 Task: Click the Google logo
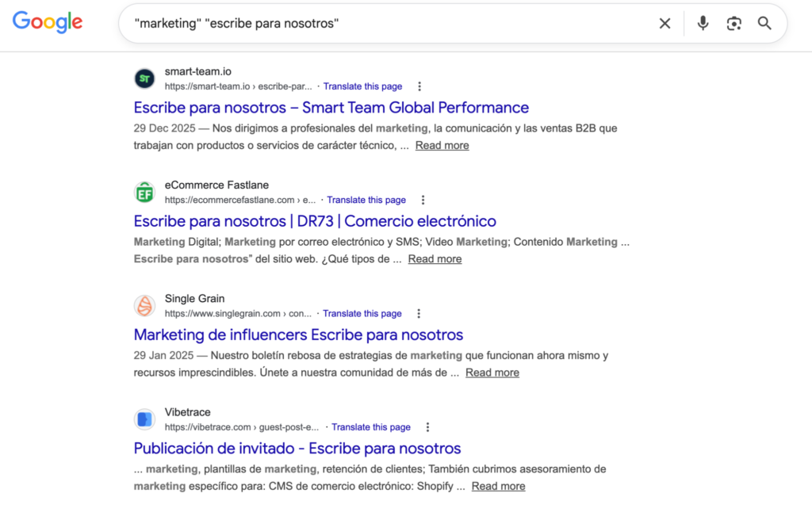(x=48, y=23)
